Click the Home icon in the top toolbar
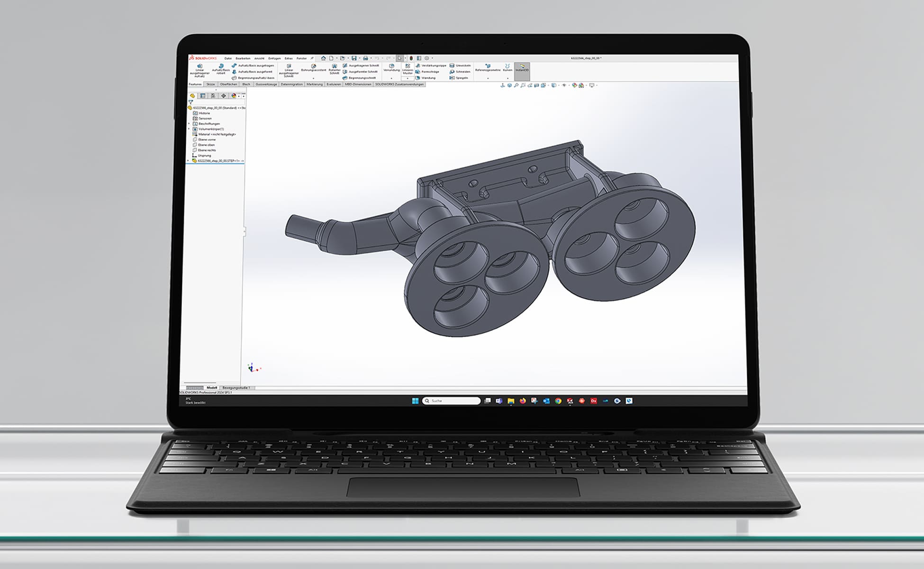The image size is (924, 569). click(323, 58)
